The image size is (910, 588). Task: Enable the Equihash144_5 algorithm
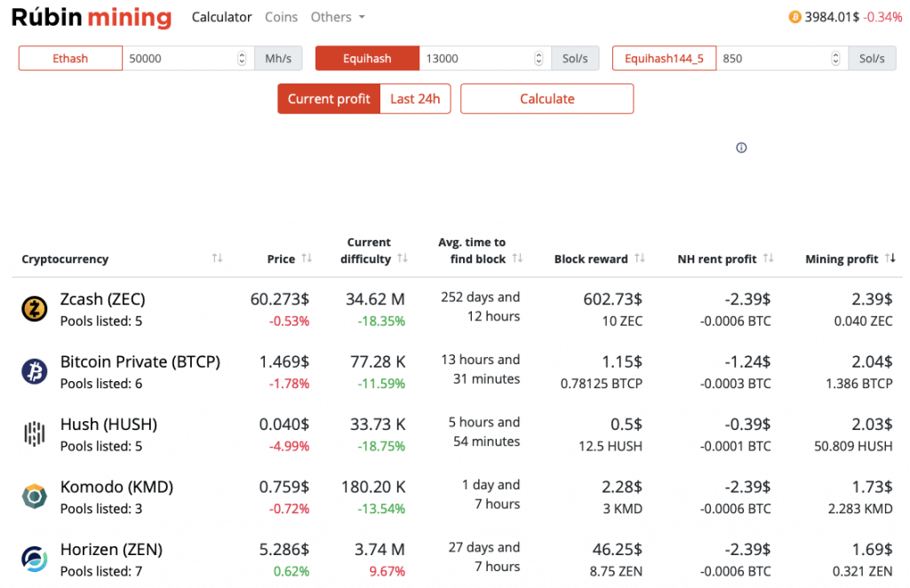pyautogui.click(x=664, y=58)
